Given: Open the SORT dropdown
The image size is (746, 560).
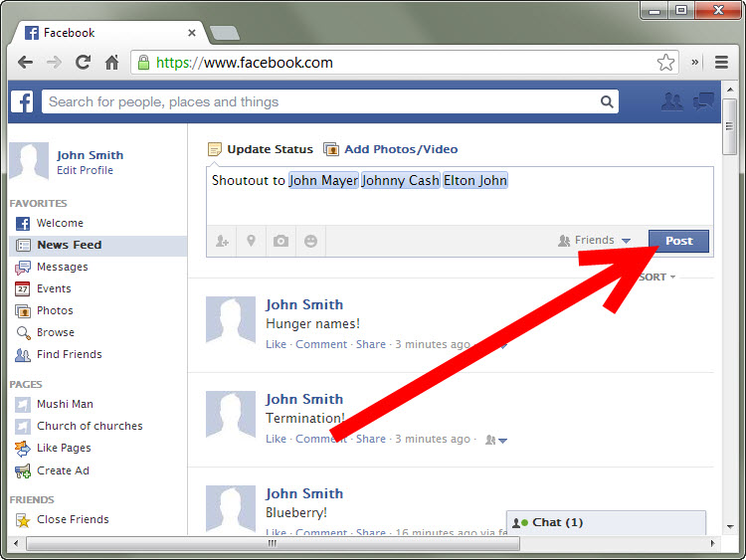Looking at the screenshot, I should 657,277.
